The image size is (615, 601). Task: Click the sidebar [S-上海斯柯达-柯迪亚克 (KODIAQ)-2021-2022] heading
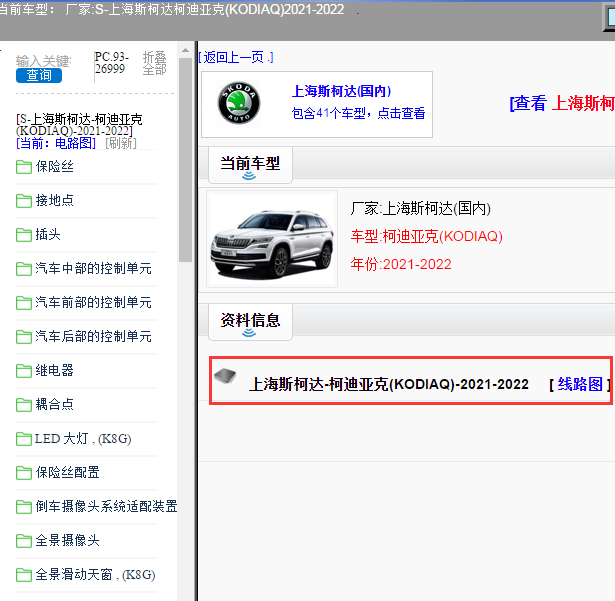point(79,125)
